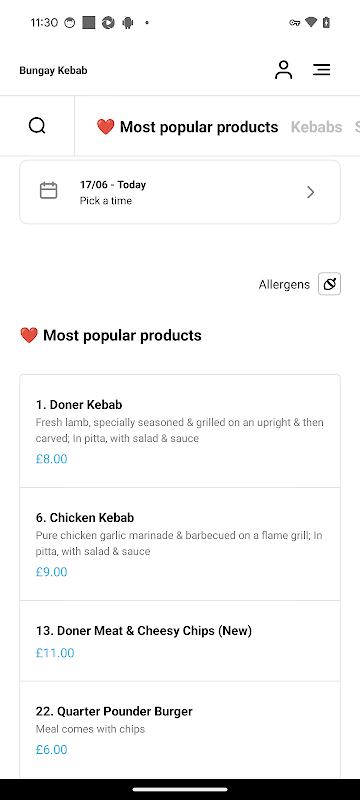Open the 17/06 Today time selector

pyautogui.click(x=180, y=192)
